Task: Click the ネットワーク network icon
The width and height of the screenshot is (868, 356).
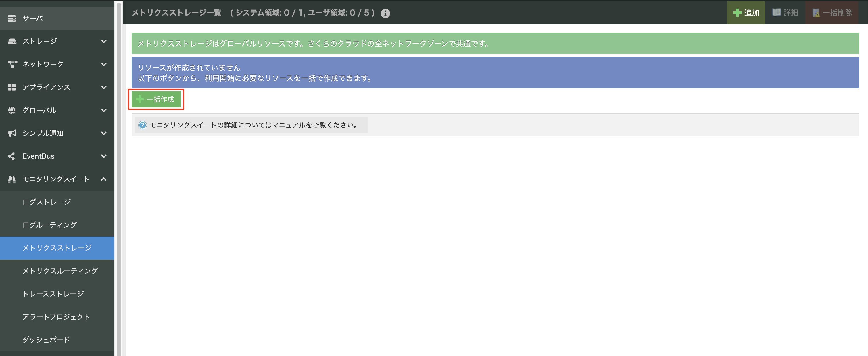Action: (x=12, y=64)
